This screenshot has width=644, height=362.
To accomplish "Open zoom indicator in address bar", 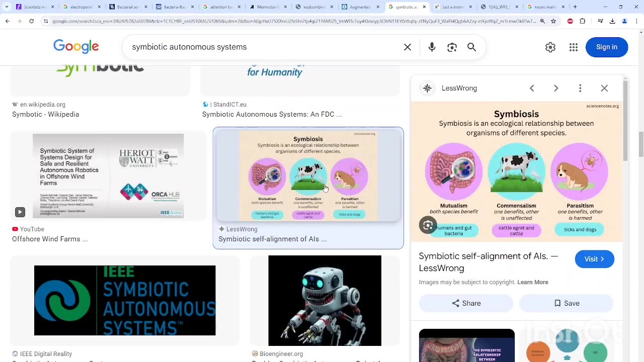I will pos(542,21).
